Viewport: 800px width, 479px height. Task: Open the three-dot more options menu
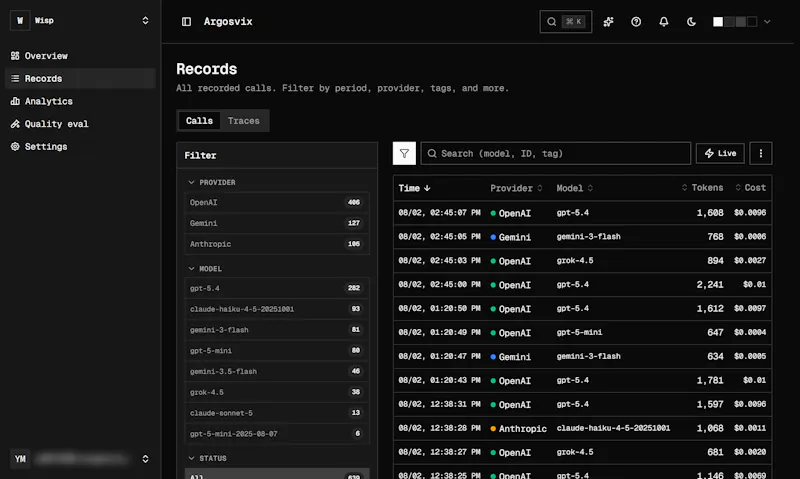pos(760,153)
